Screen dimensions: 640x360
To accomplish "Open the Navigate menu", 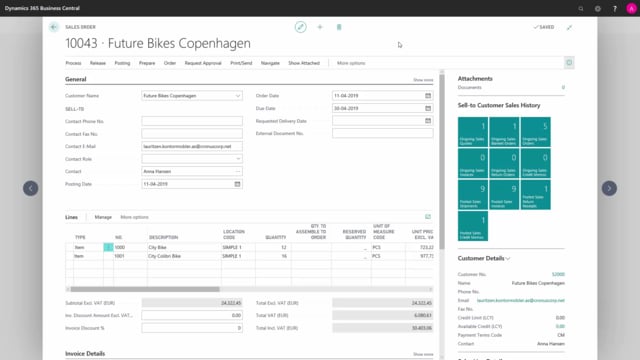I will point(270,63).
